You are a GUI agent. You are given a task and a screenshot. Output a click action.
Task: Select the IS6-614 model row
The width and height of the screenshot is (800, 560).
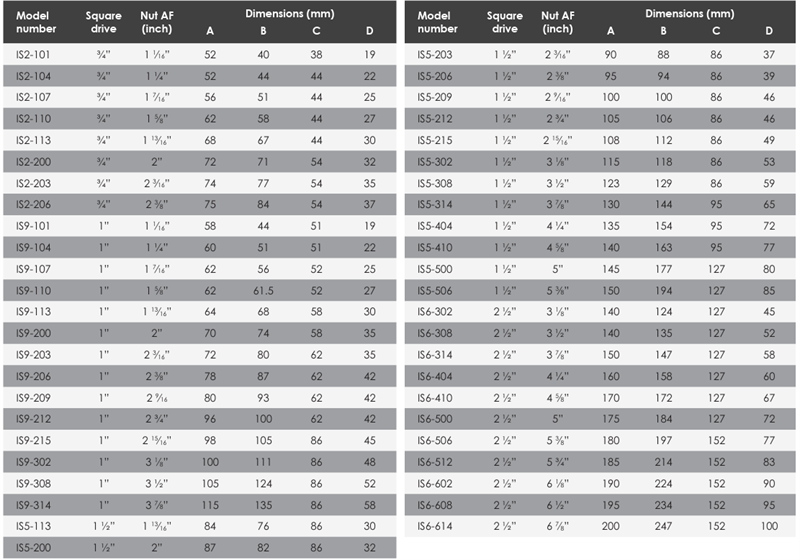(599, 526)
